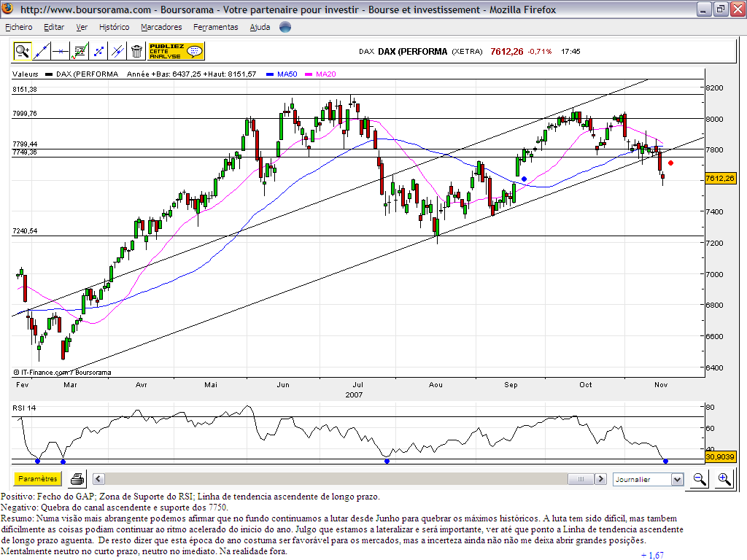Click the 8151,38 resistance level label
This screenshot has width=747, height=560.
pyautogui.click(x=25, y=89)
